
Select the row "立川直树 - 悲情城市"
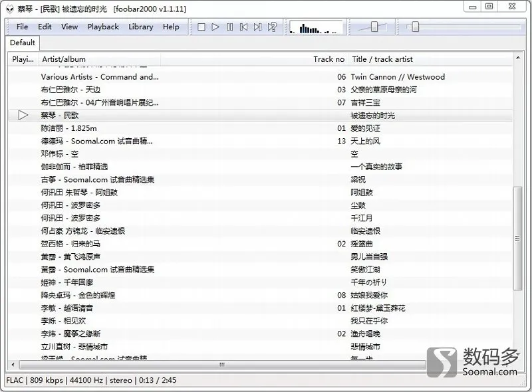coord(261,347)
